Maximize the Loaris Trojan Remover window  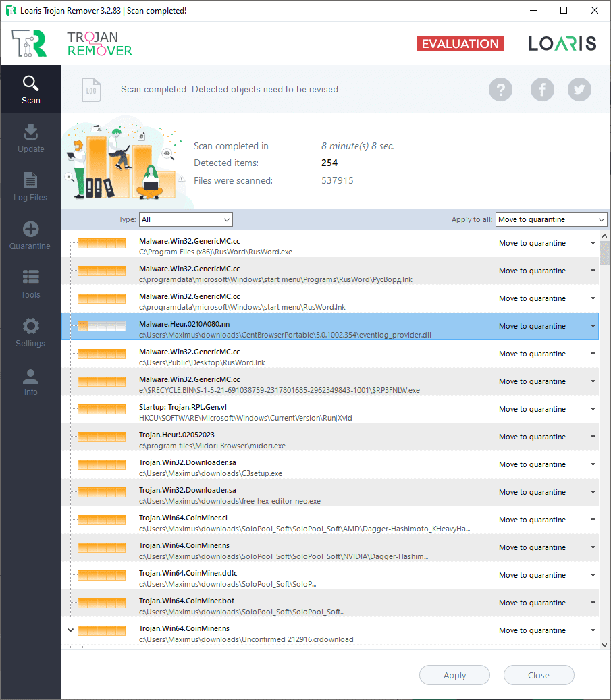pos(564,10)
